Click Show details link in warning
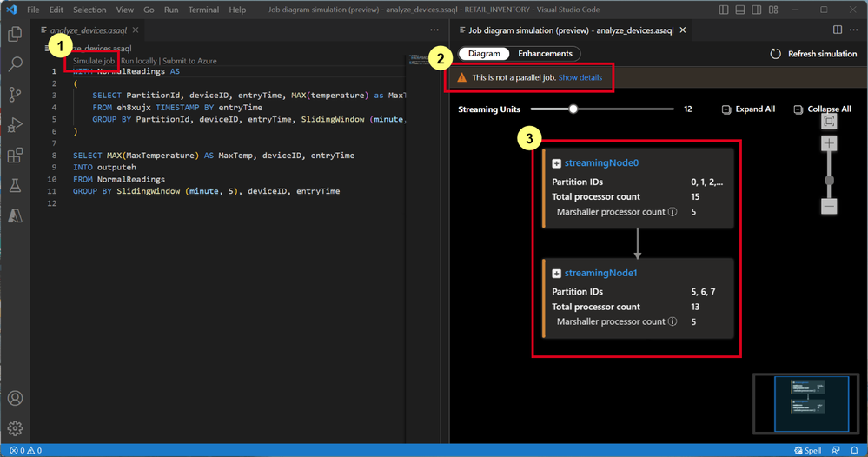Image resolution: width=868 pixels, height=457 pixels. click(580, 77)
